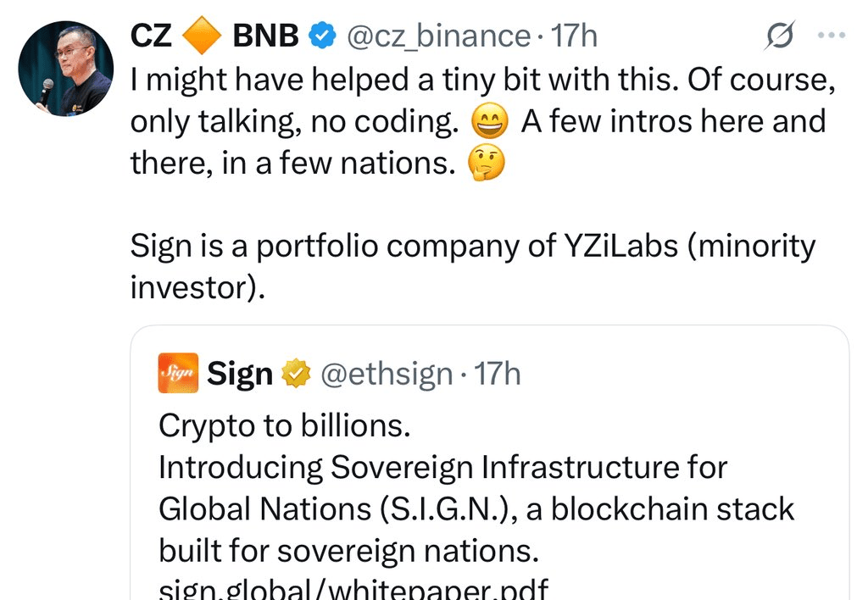Click the "I might have helped" tweet text
The height and width of the screenshot is (600, 868).
(x=483, y=121)
